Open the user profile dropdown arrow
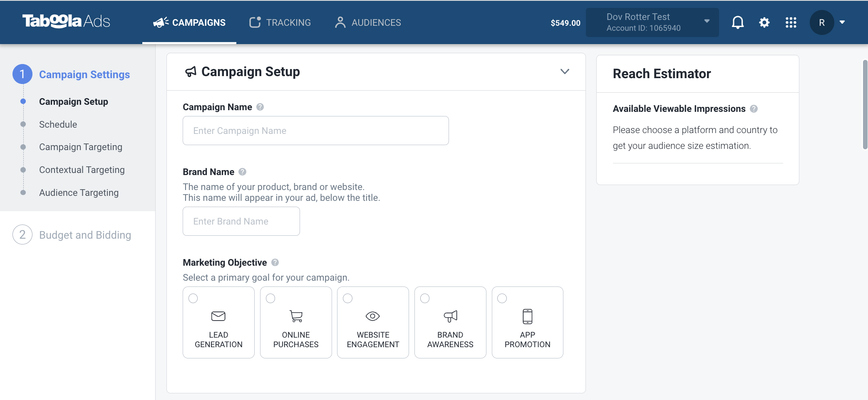 coord(842,22)
